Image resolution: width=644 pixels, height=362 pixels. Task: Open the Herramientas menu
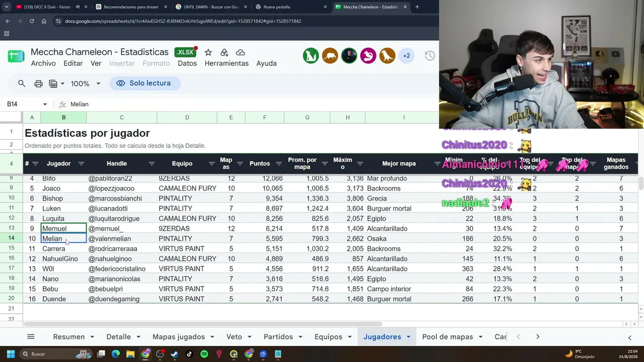point(226,63)
